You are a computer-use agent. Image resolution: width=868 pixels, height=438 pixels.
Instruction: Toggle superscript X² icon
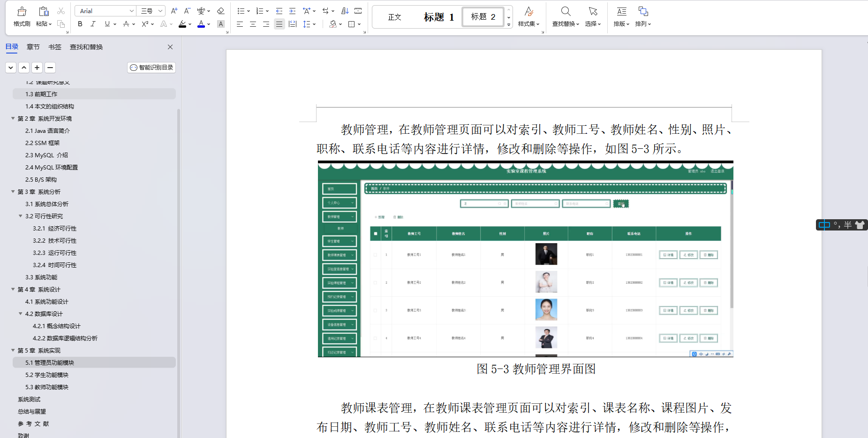tap(145, 24)
